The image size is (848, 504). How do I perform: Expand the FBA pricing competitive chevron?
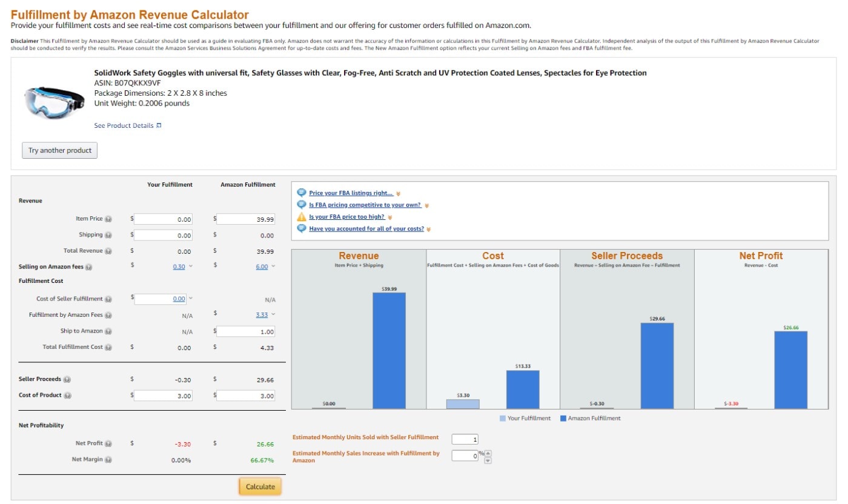click(x=426, y=205)
